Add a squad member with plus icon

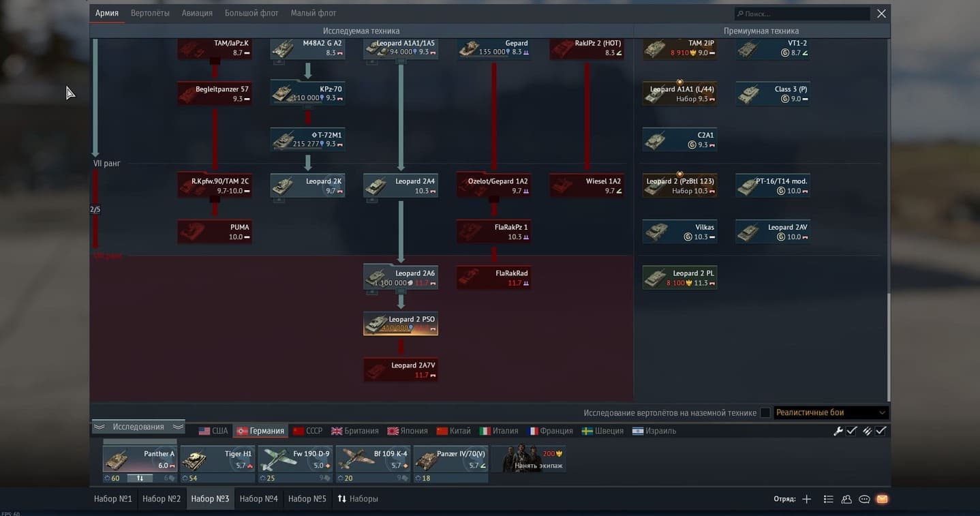pyautogui.click(x=807, y=499)
